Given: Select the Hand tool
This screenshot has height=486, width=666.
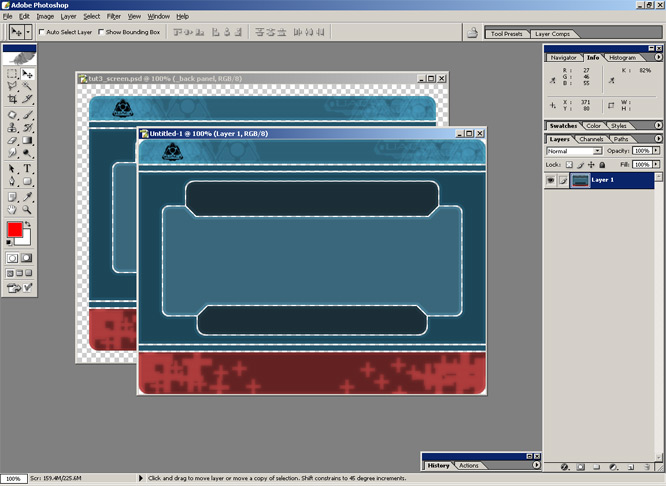Looking at the screenshot, I should click(x=12, y=209).
